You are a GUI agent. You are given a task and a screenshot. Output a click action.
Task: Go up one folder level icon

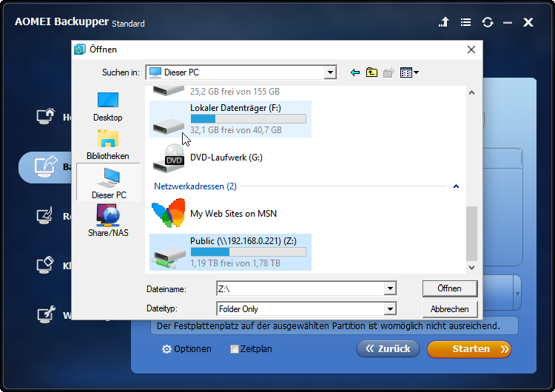pyautogui.click(x=371, y=72)
